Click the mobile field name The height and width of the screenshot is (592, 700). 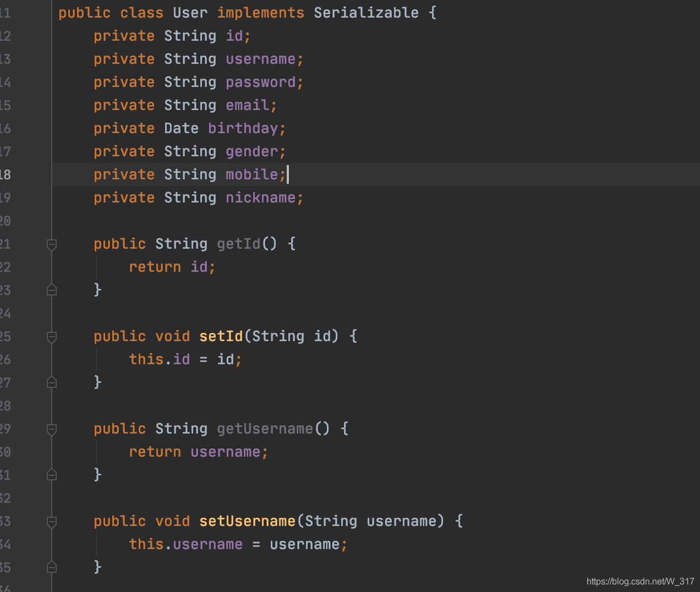(x=251, y=174)
